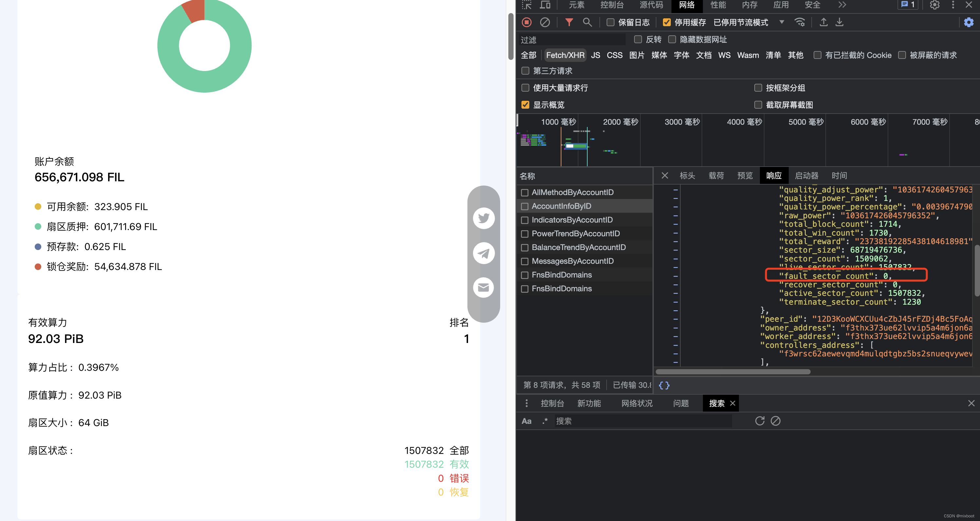Close the 搜索 drawer tab
The image size is (980, 521).
[x=733, y=403]
